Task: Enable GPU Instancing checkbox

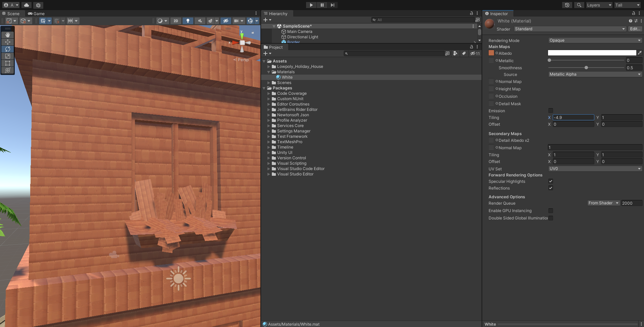Action: coord(551,211)
